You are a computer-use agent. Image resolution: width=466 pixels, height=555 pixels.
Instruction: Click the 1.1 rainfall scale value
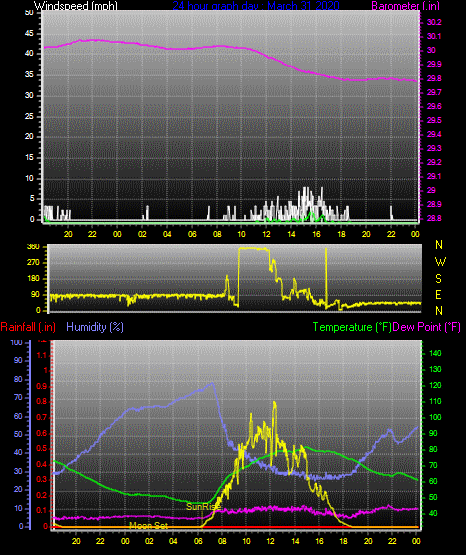pyautogui.click(x=41, y=355)
